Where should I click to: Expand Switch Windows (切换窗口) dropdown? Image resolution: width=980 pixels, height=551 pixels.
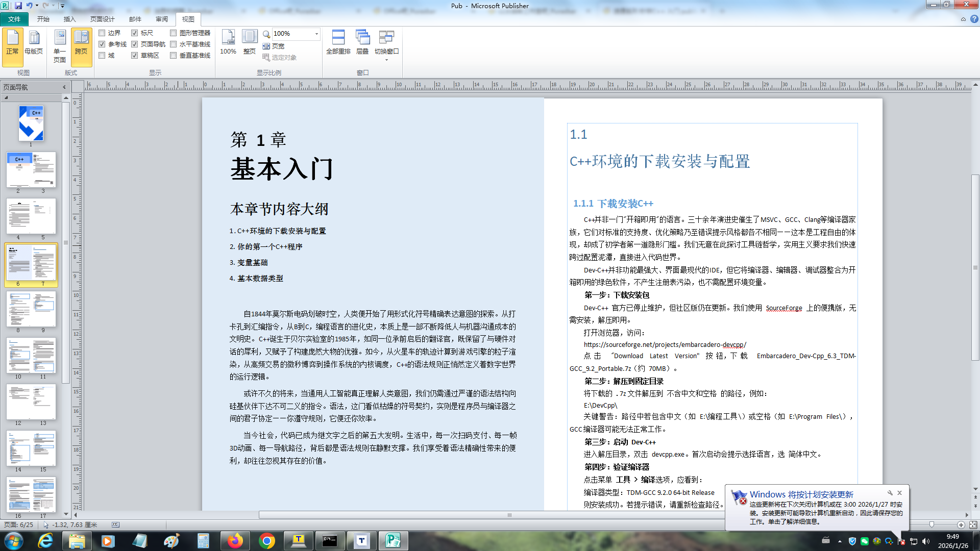[386, 60]
